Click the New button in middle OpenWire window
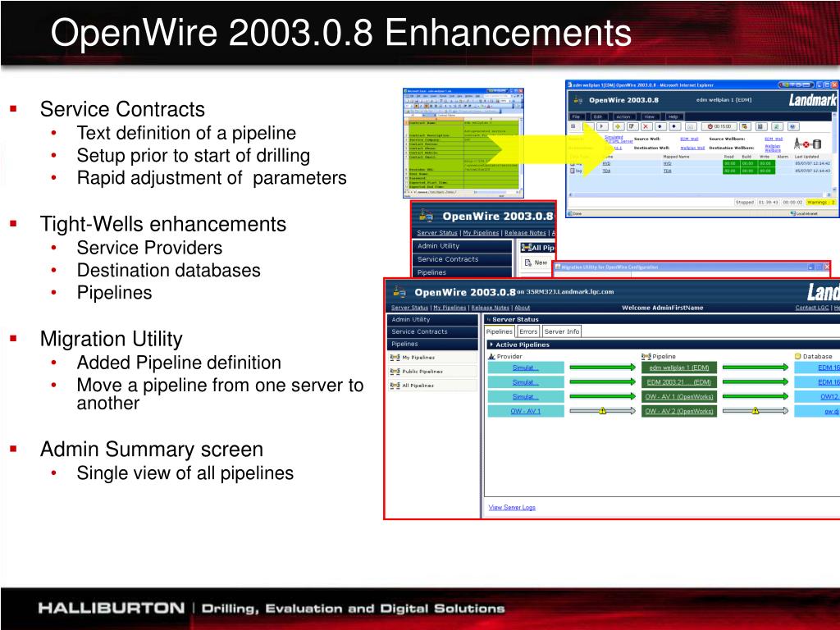Image resolution: width=840 pixels, height=630 pixels. [x=536, y=262]
